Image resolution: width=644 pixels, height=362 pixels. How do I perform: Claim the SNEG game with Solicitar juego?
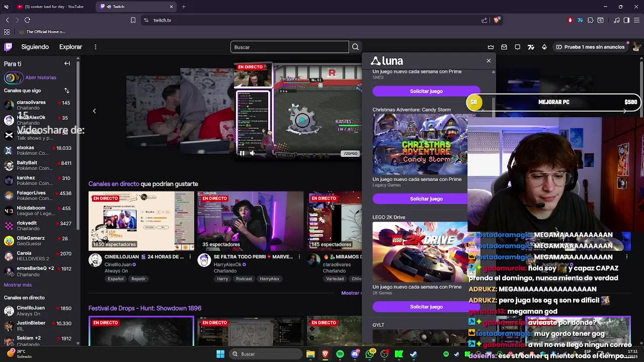[426, 91]
